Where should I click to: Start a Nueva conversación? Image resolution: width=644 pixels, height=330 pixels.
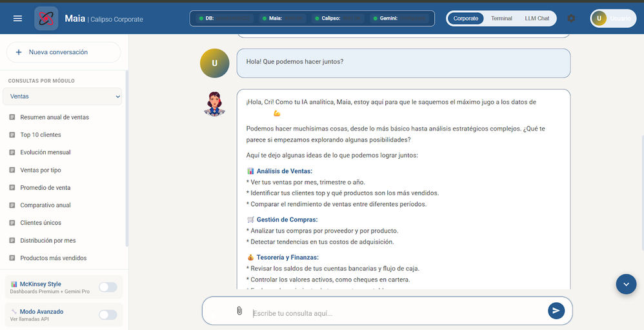tap(64, 52)
